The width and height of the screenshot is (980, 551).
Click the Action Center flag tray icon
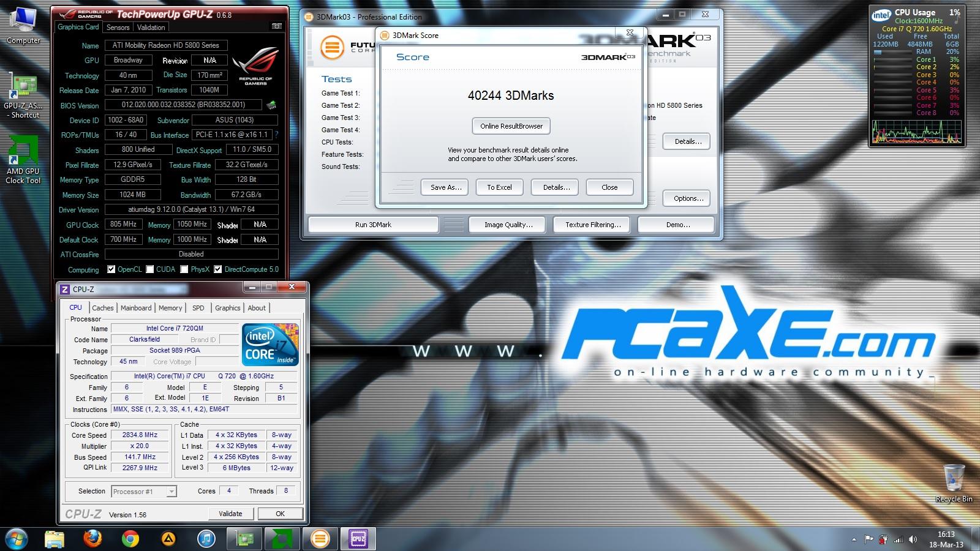[869, 539]
